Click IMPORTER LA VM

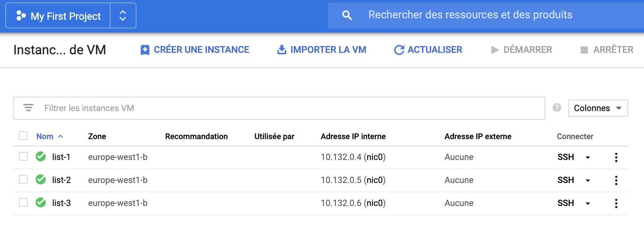(x=321, y=50)
